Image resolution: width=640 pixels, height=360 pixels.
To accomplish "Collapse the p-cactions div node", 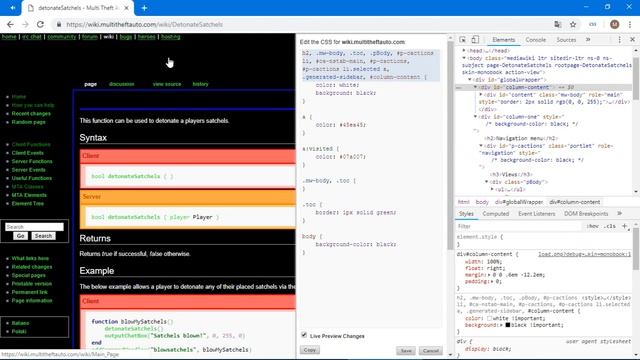I will tap(481, 146).
